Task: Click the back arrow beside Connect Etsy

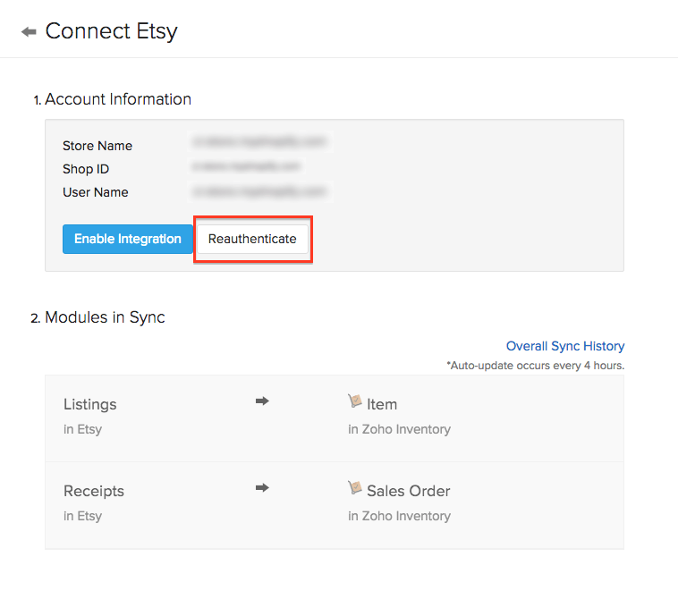Action: click(29, 32)
